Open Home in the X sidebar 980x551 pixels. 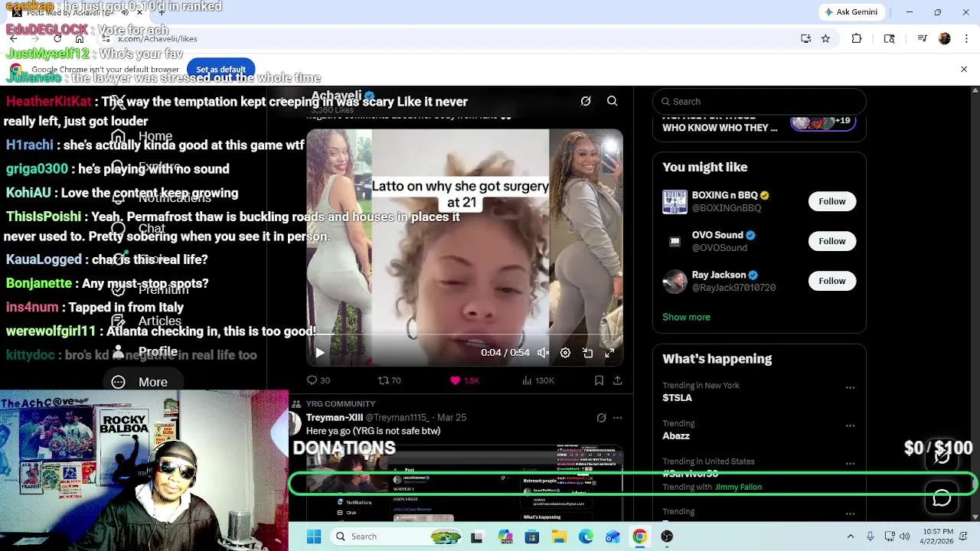[x=144, y=136]
